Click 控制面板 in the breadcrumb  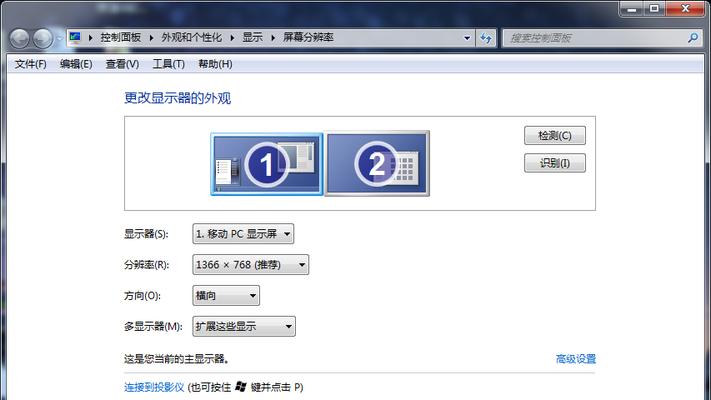tap(121, 38)
